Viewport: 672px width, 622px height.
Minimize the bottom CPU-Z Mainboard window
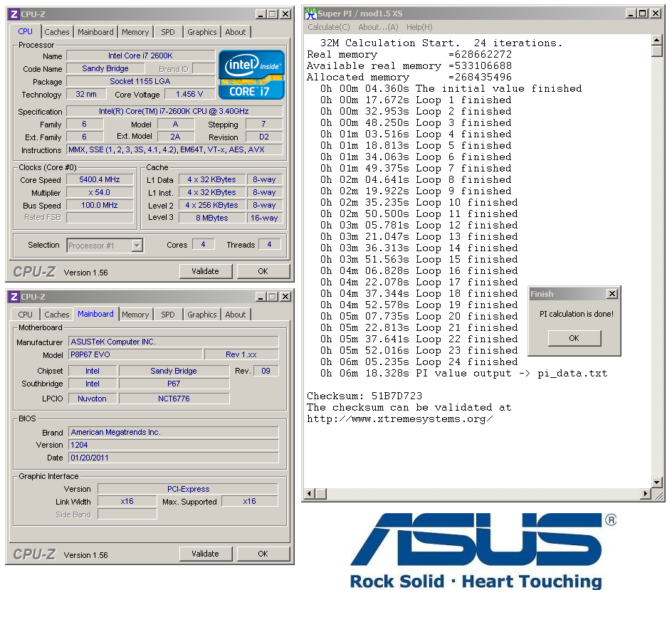pos(261,297)
